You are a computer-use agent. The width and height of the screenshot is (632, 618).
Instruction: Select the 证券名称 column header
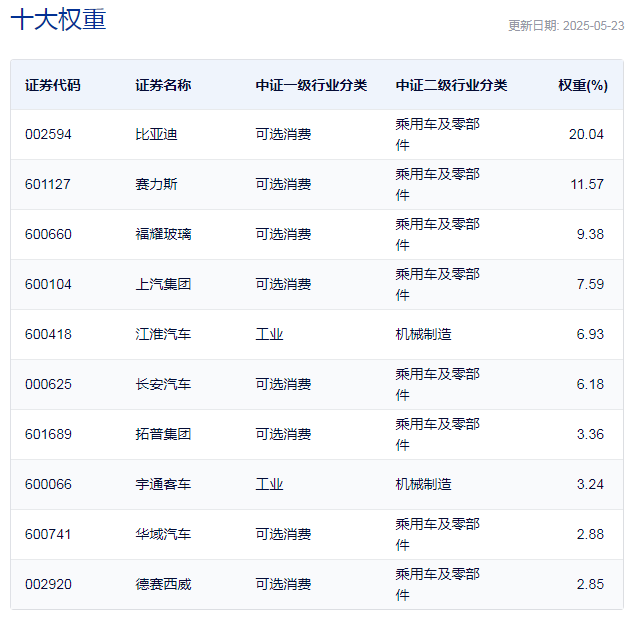163,85
